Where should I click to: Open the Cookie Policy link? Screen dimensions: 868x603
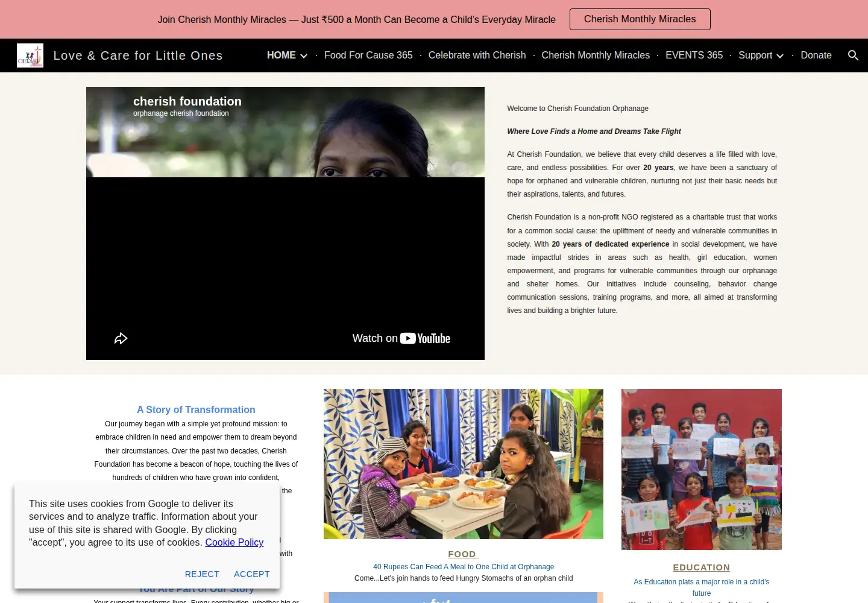click(x=234, y=543)
